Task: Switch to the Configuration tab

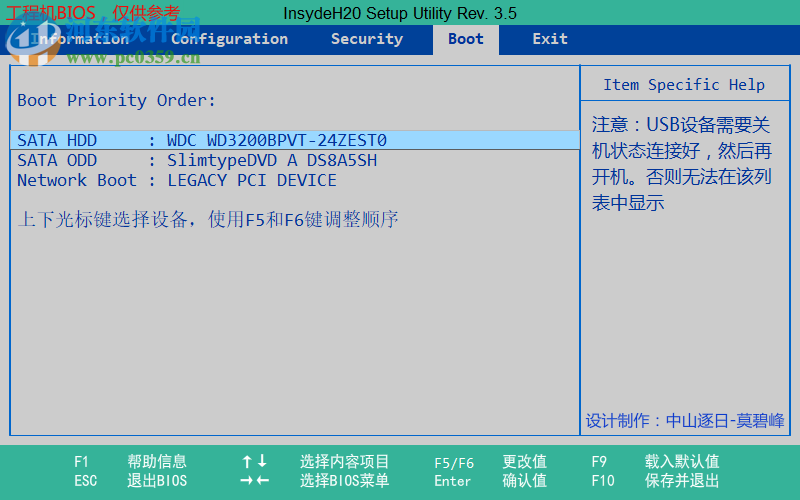Action: click(x=229, y=39)
